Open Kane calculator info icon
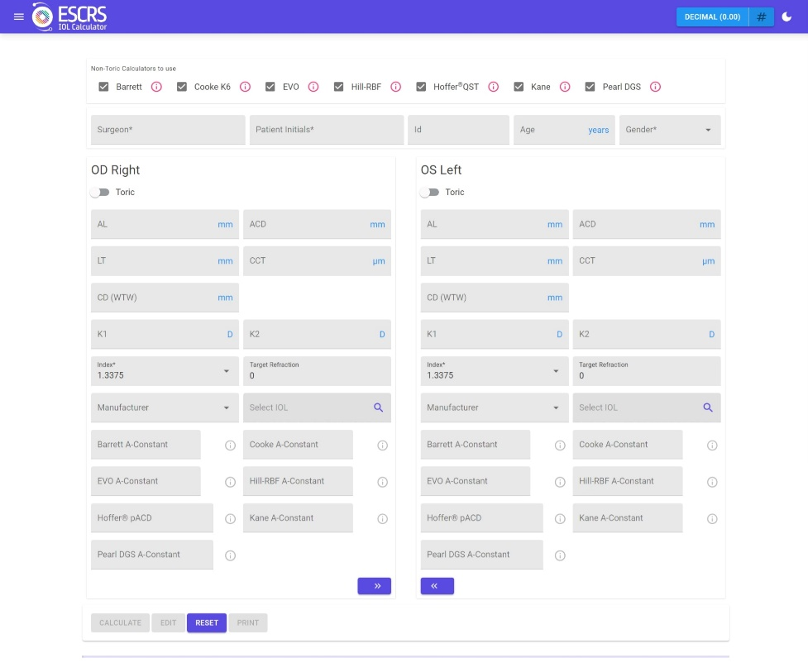The height and width of the screenshot is (672, 808). (x=565, y=87)
